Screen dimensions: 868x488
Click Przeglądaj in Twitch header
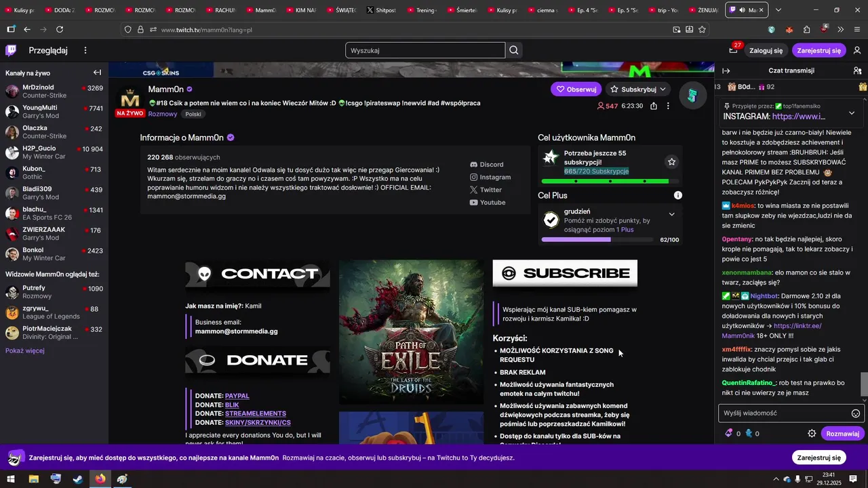click(x=48, y=50)
